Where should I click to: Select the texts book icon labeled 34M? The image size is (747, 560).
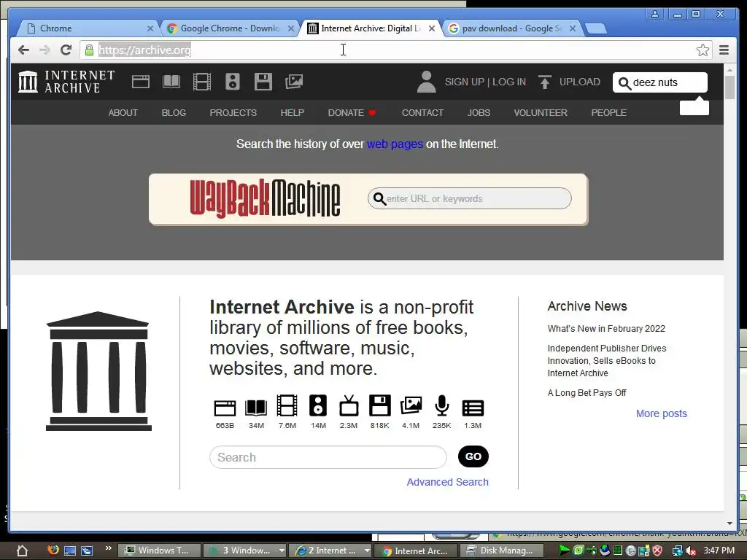[x=256, y=408]
